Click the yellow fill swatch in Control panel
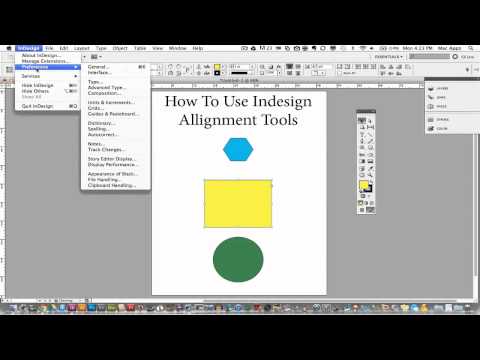 217,67
